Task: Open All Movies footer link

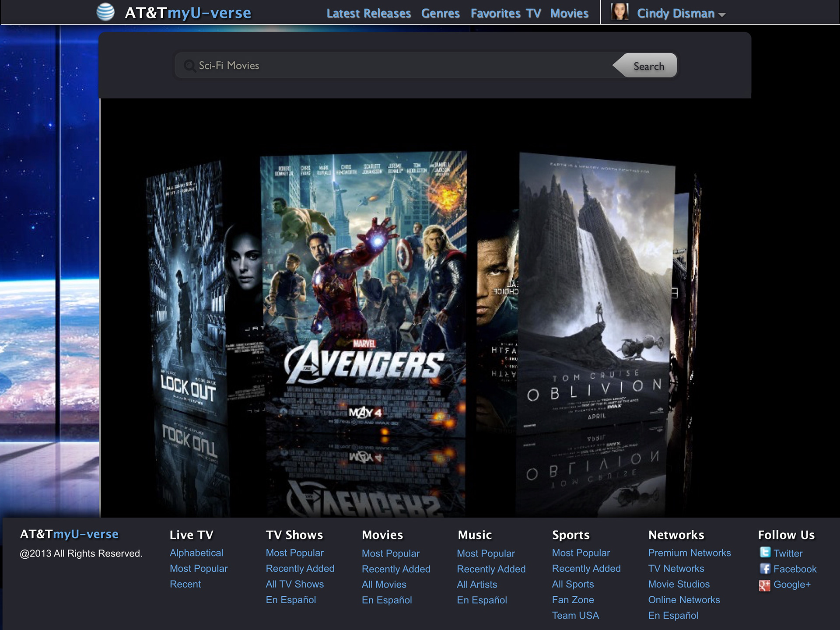Action: click(x=384, y=584)
